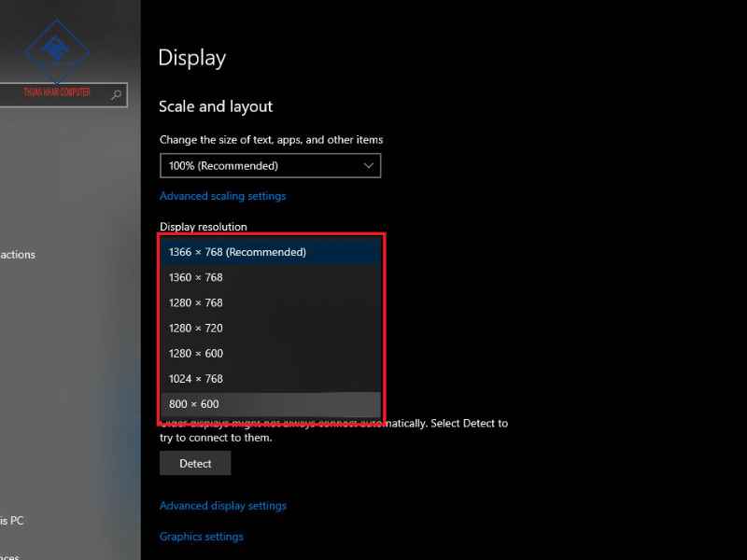Focus the settings search box
This screenshot has width=747, height=560.
click(56, 94)
